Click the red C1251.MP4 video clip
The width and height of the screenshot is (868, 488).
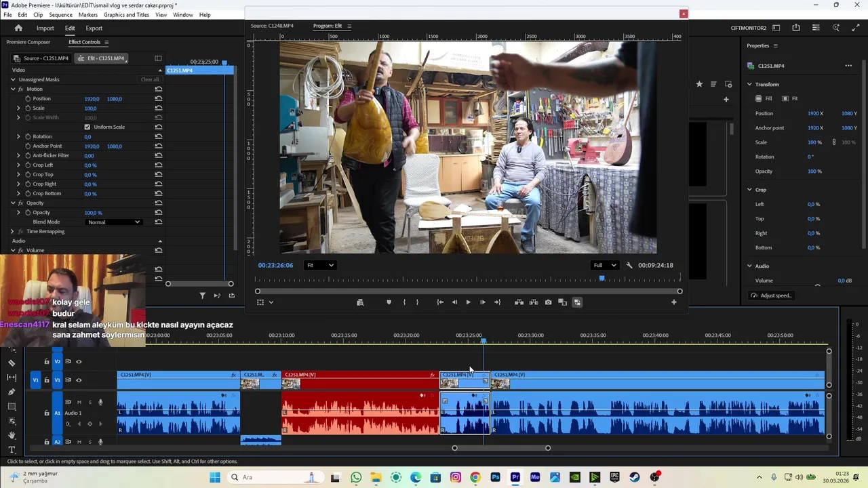[x=359, y=380]
